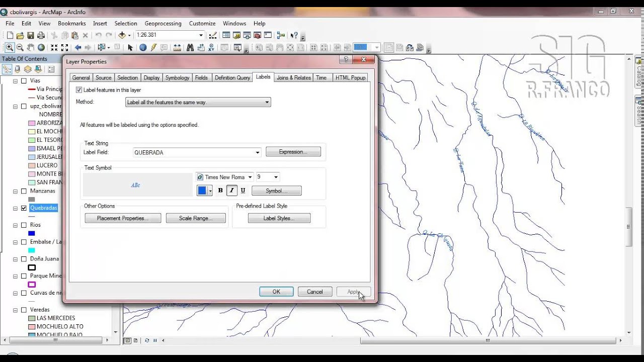
Task: Open the Times New Roman font dropdown
Action: tap(250, 177)
